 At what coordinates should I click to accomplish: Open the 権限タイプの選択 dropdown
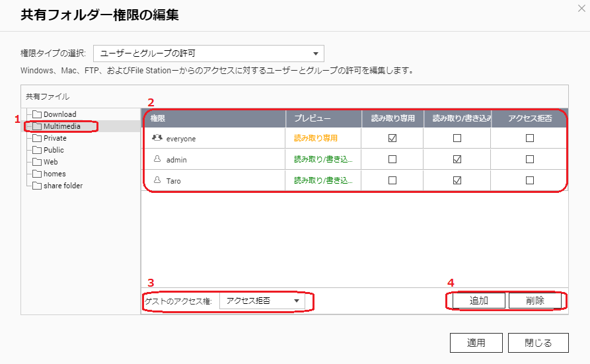[209, 54]
